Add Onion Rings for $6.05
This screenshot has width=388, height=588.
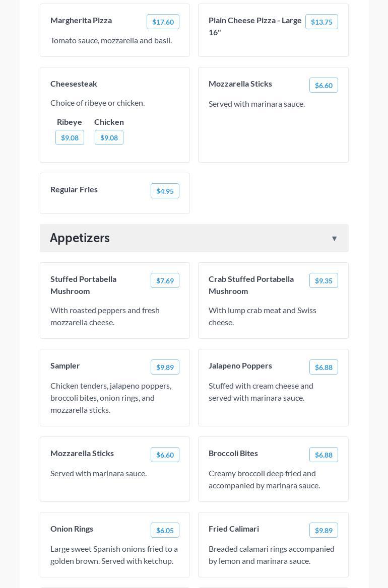coord(165,530)
